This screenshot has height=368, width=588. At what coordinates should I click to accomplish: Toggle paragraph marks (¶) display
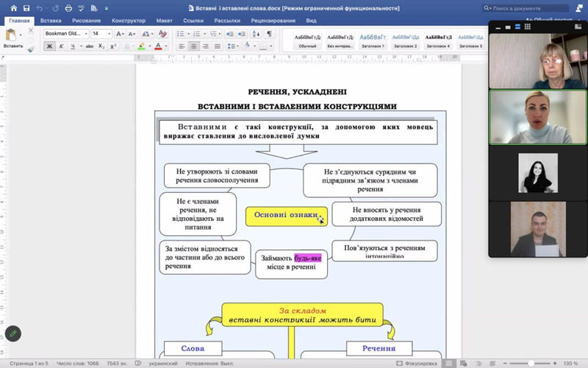point(269,34)
